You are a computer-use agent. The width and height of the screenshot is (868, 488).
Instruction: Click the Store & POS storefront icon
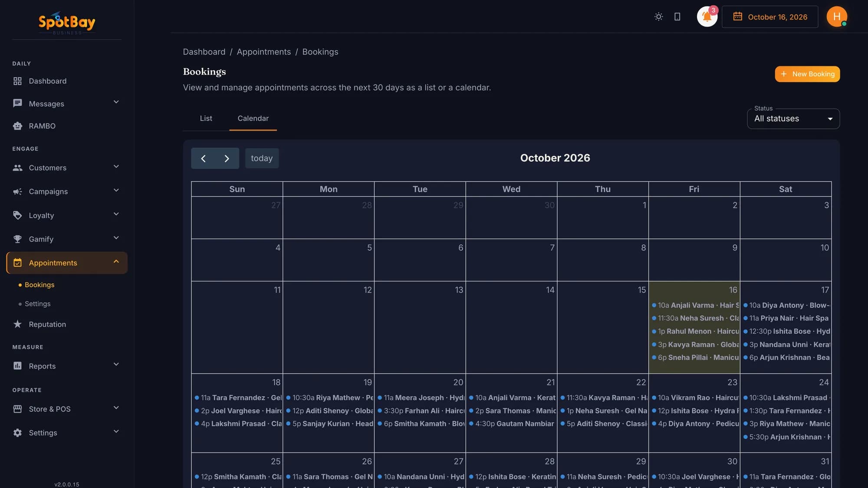17,409
